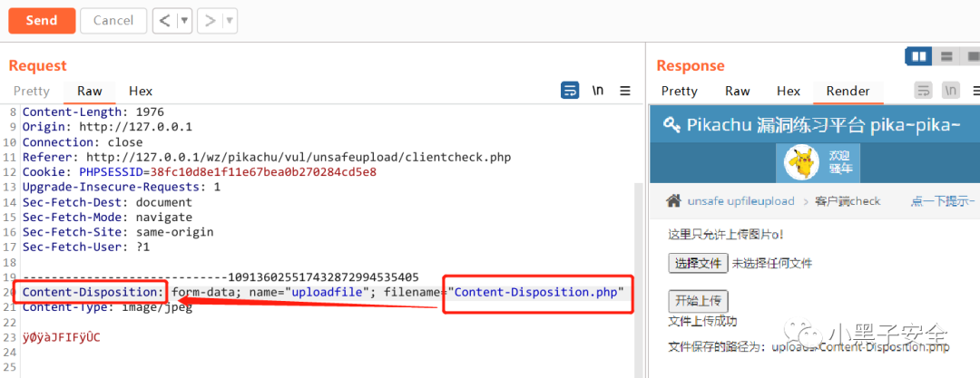Click the Sec-Fetch-User line
This screenshot has width=980, height=378.
point(86,247)
